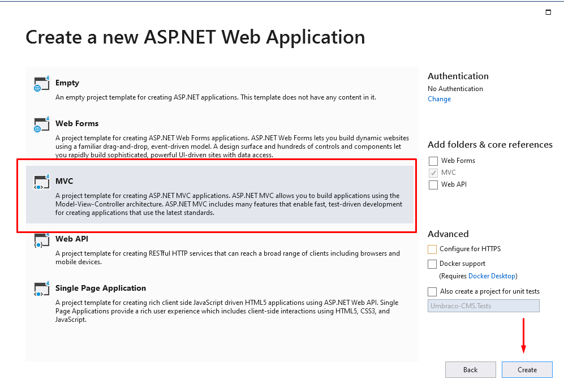The height and width of the screenshot is (392, 564).
Task: Tick the Docker support checkbox
Action: [x=432, y=264]
